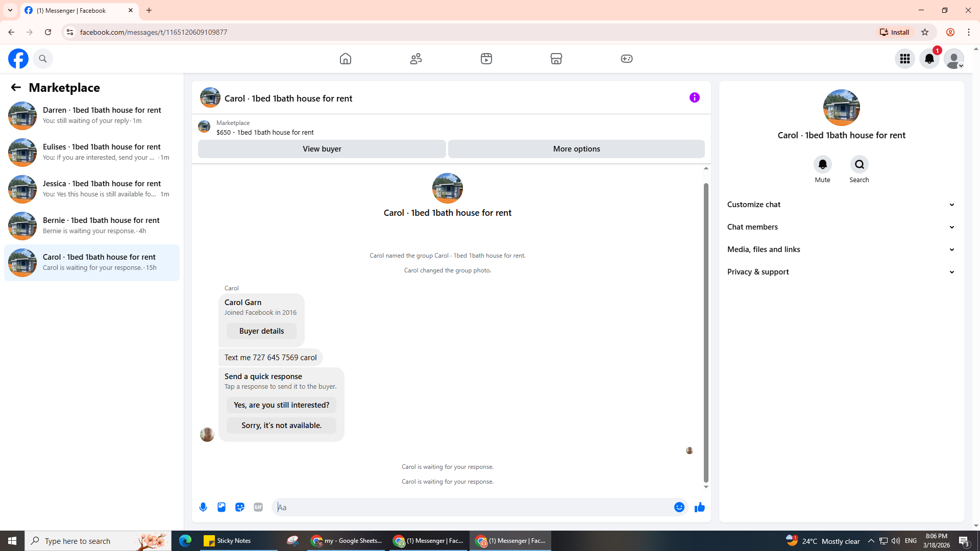980x551 pixels.
Task: Open the sticker picker icon
Action: click(240, 507)
